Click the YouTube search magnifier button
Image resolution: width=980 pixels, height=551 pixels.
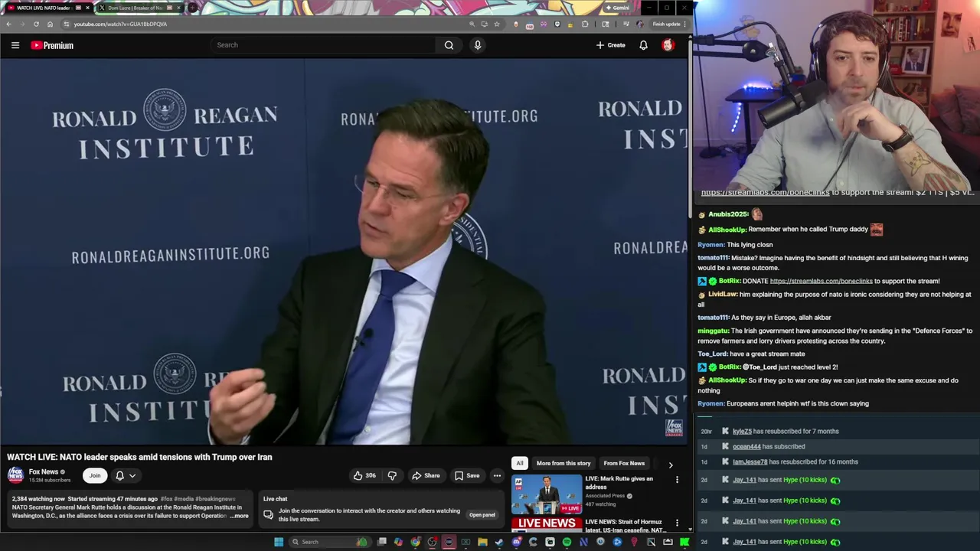coord(449,45)
